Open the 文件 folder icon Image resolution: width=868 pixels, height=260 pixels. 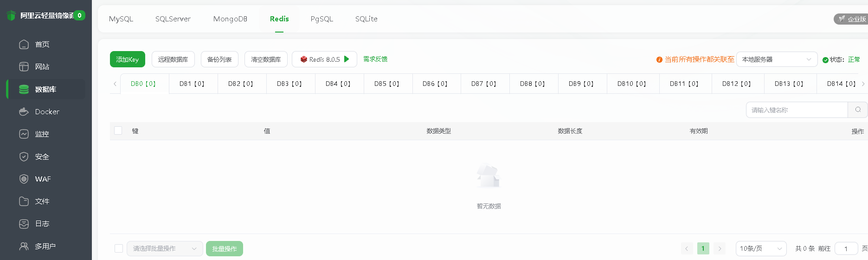(24, 201)
